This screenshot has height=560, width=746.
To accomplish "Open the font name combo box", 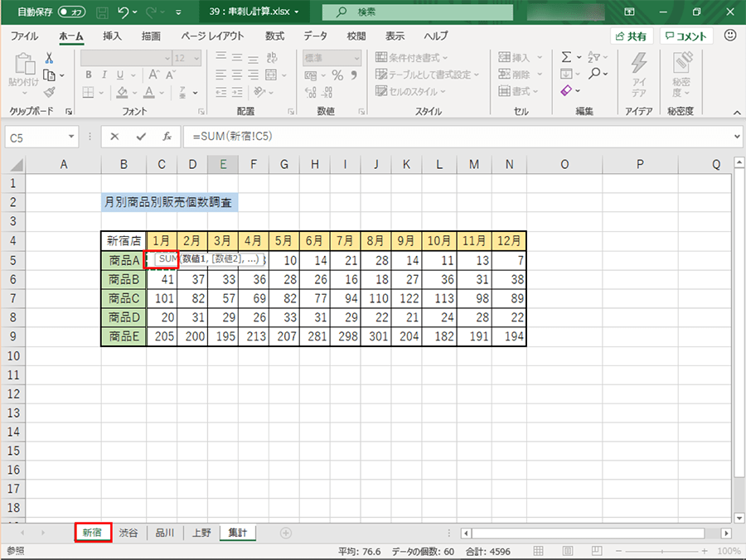I will [126, 58].
